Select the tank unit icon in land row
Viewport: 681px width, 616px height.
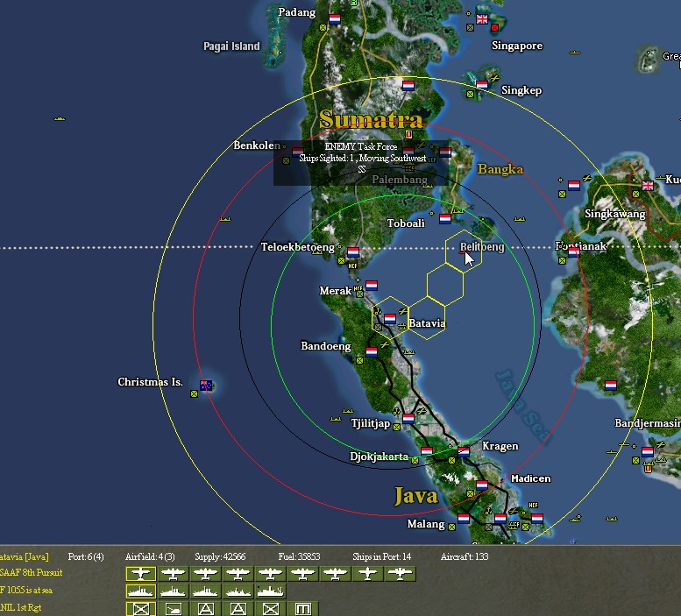(174, 609)
